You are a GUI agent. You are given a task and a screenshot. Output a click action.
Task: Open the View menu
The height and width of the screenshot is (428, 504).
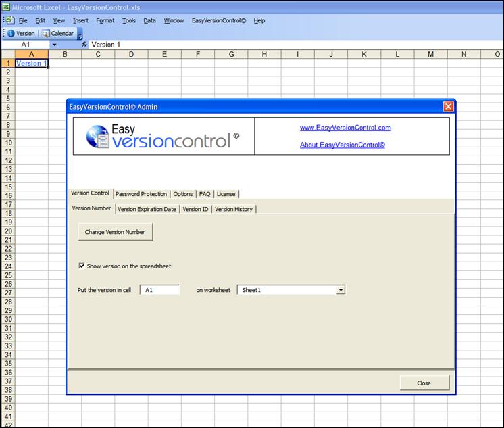click(x=59, y=20)
